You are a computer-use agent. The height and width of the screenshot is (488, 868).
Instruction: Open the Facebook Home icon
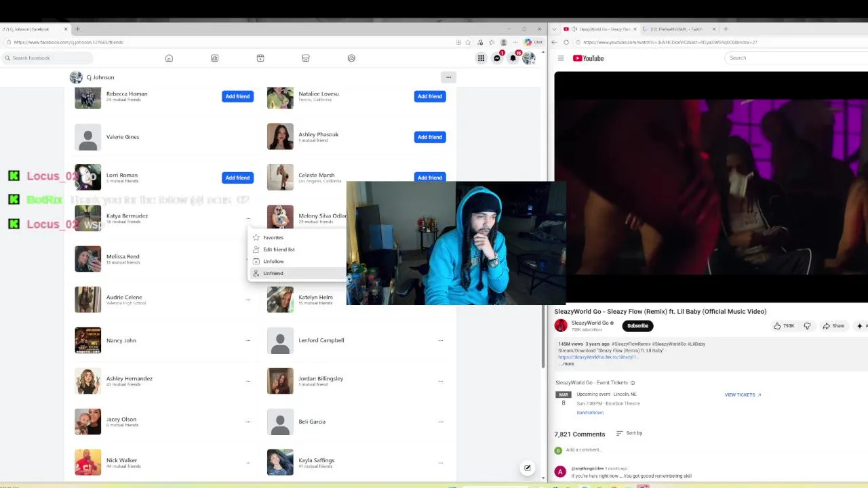coord(169,58)
